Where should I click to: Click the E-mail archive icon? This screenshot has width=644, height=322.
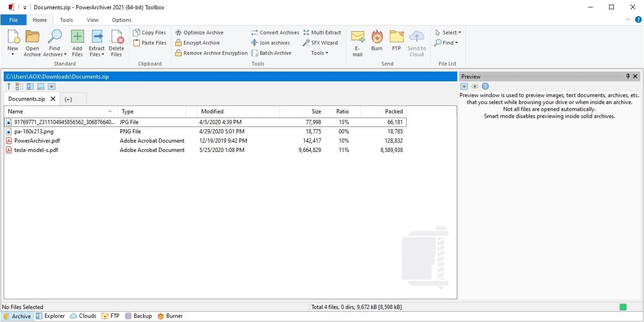tap(357, 37)
